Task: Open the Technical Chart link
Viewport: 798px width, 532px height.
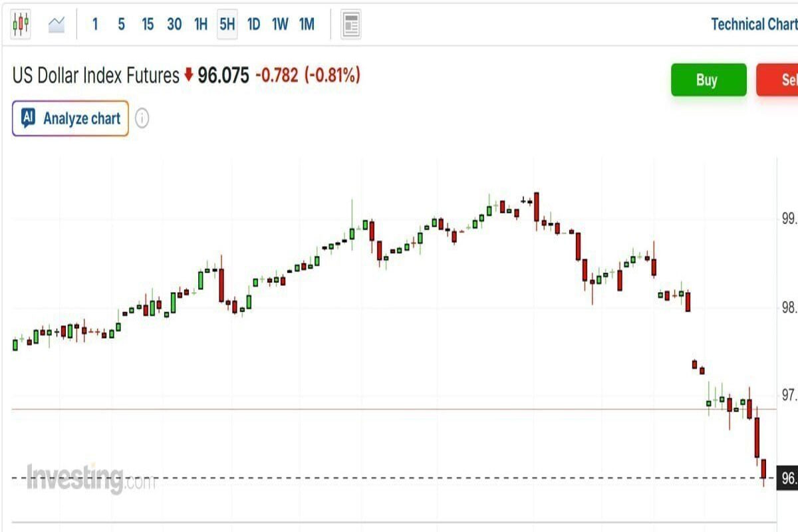Action: (753, 25)
